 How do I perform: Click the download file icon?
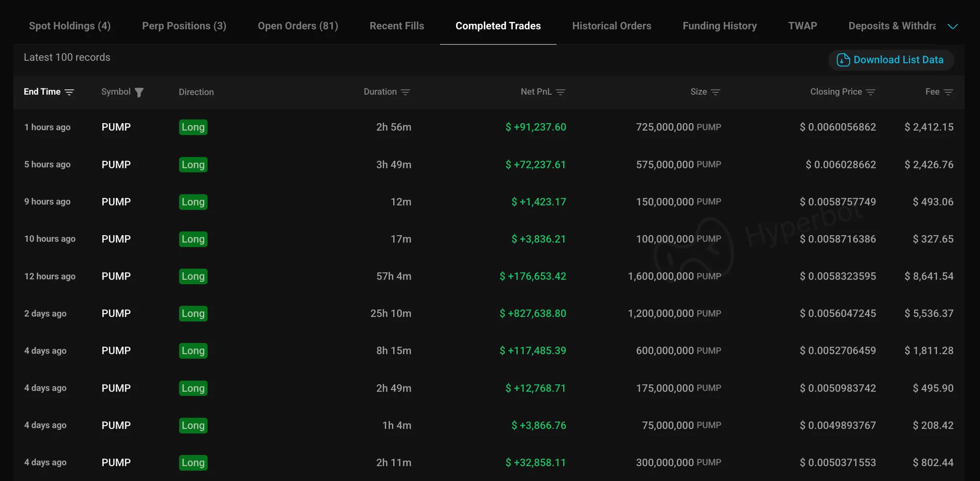point(843,60)
